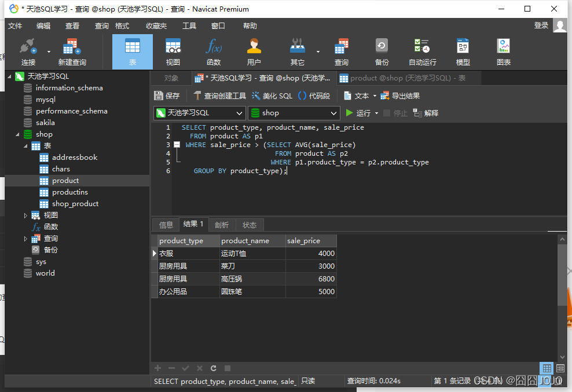Collapse the 表 tables node
The height and width of the screenshot is (392, 572).
[25, 146]
